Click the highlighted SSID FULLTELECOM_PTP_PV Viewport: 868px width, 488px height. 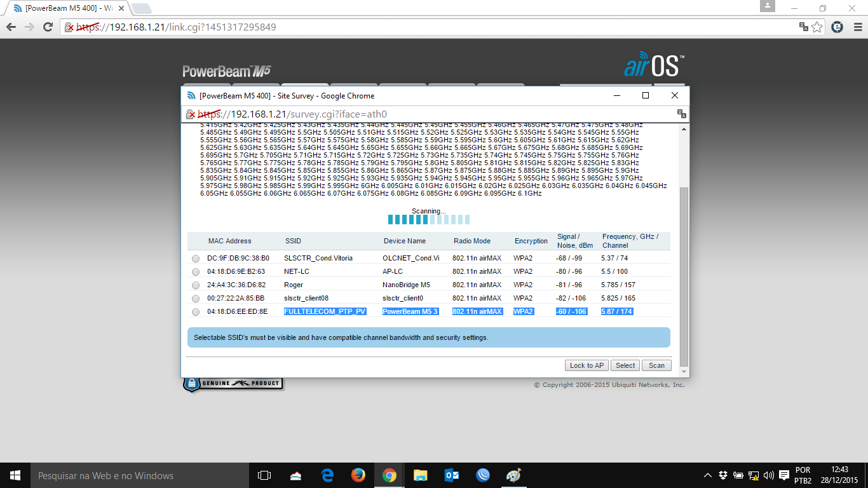[x=325, y=311]
